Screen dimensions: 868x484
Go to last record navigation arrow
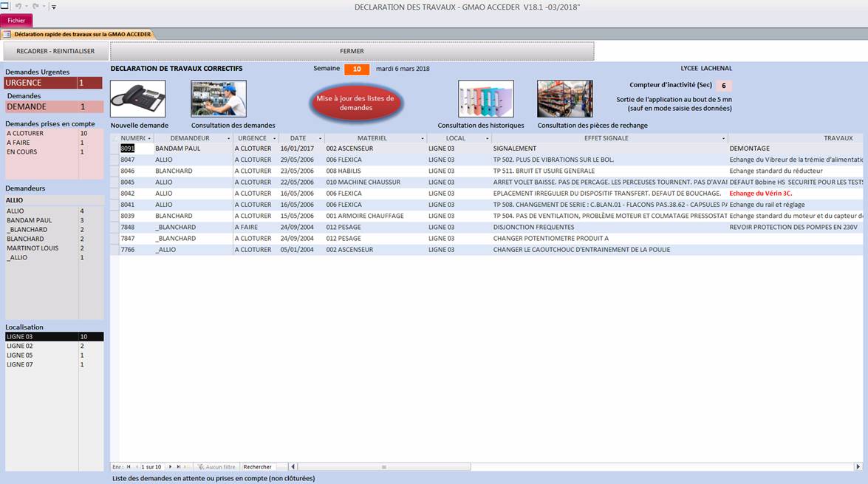pyautogui.click(x=178, y=467)
